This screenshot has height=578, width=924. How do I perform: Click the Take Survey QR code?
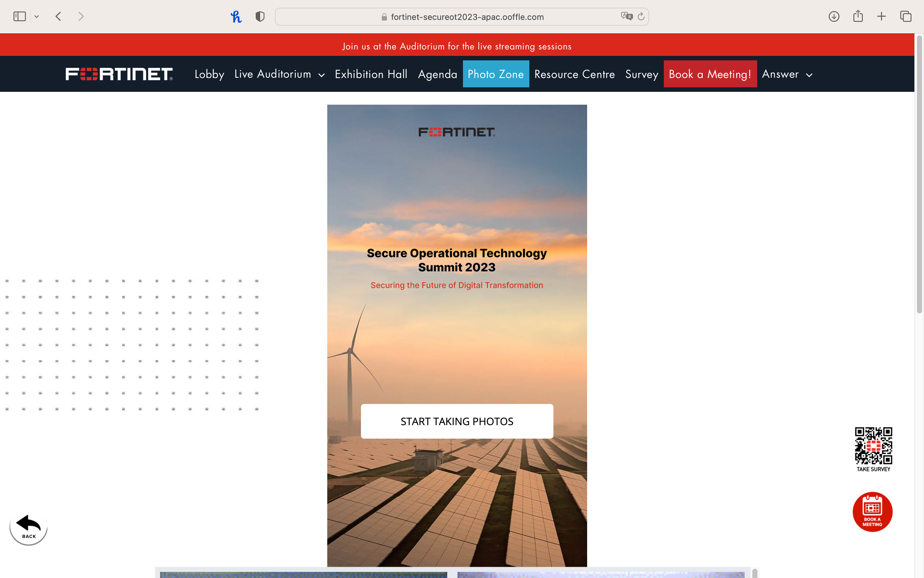pos(873,445)
